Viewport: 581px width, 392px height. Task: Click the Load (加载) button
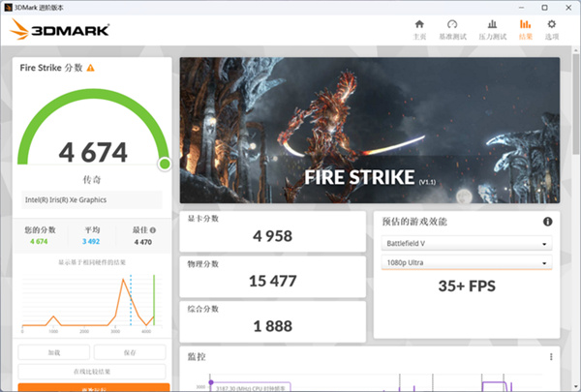click(x=53, y=352)
